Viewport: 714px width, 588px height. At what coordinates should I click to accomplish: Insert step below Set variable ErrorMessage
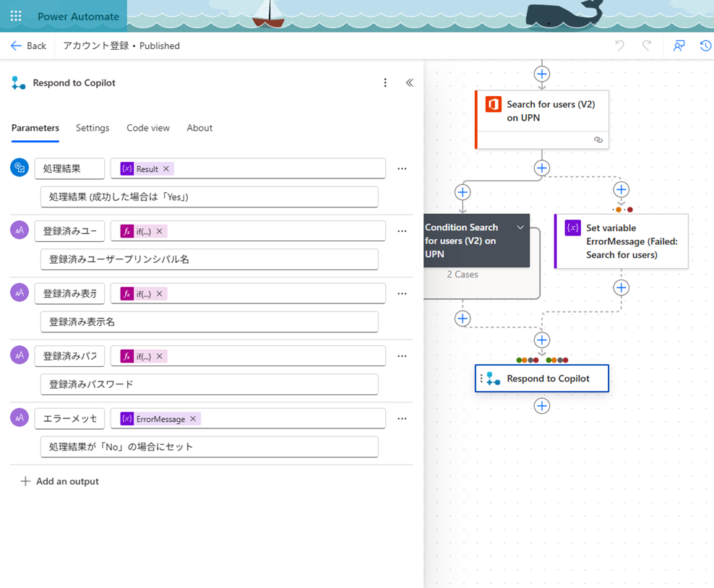click(x=621, y=287)
